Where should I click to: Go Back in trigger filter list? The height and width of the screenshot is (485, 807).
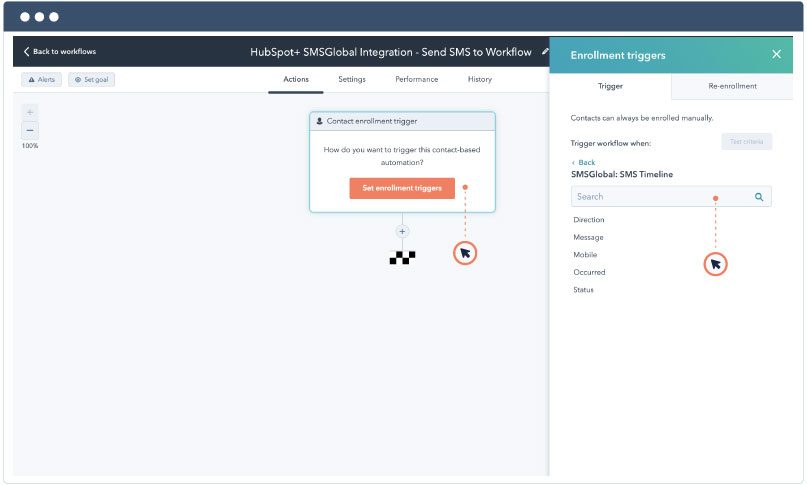point(583,162)
